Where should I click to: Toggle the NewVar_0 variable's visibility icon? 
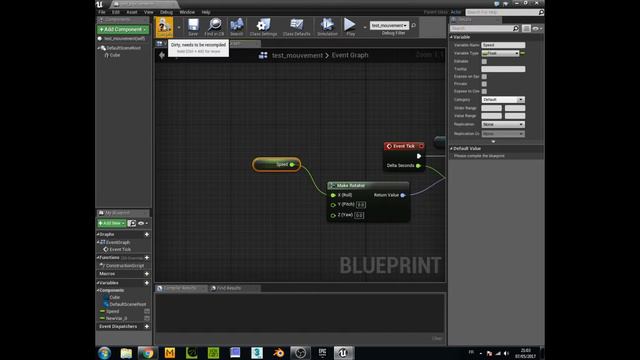[x=147, y=318]
